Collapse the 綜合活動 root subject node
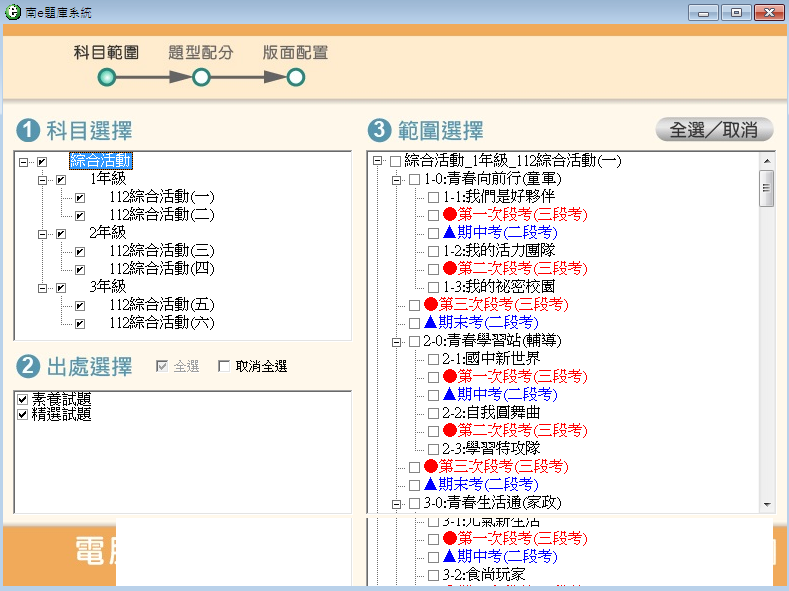 click(x=23, y=162)
